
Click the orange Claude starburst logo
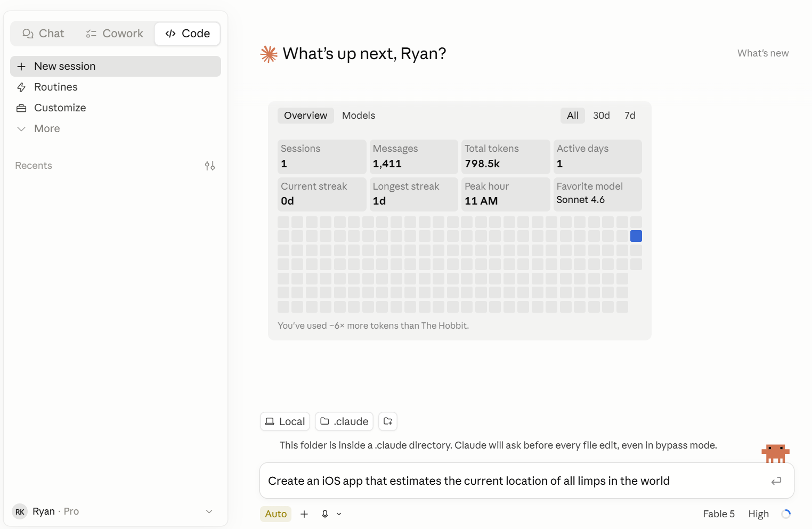click(269, 54)
